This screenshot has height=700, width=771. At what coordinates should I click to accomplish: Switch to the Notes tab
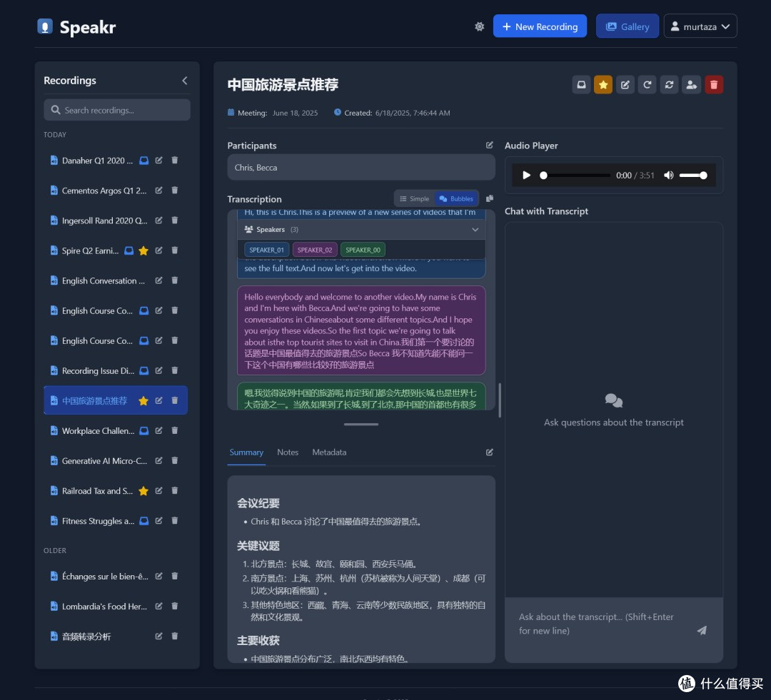click(x=288, y=452)
